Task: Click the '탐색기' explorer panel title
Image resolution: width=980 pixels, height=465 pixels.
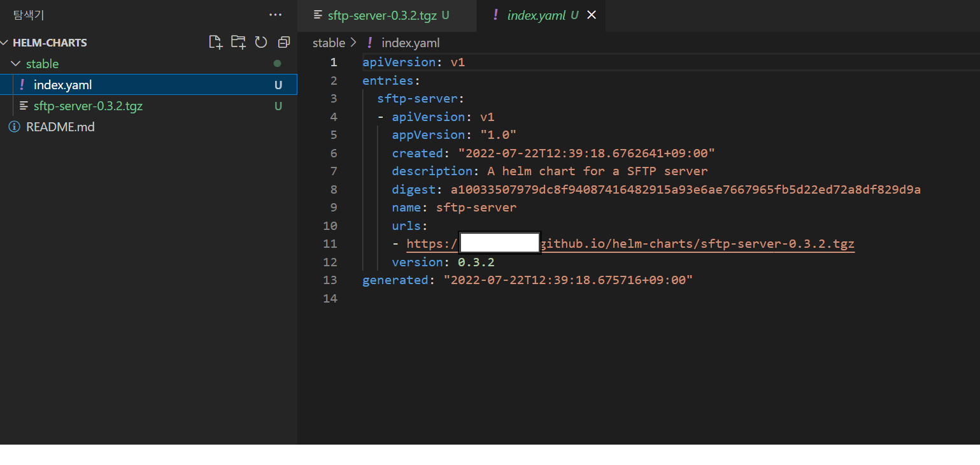Action: 29,15
